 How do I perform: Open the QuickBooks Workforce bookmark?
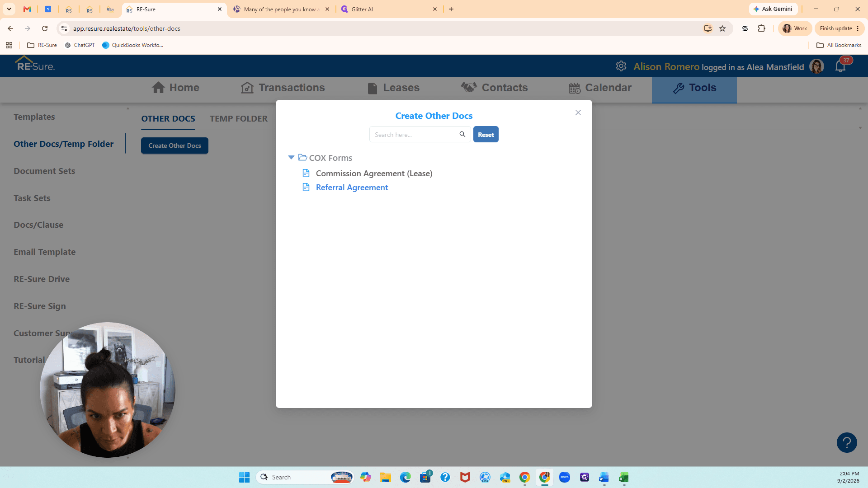pos(133,45)
